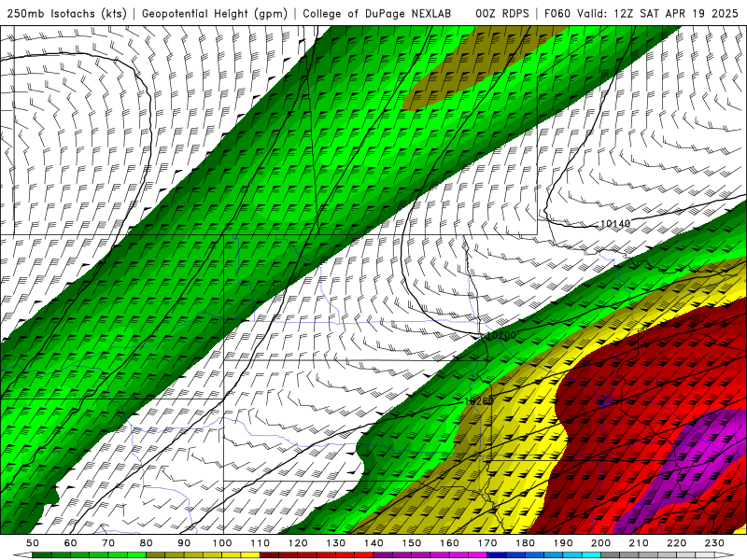
Task: Click the 80 value on the color scale
Action: pyautogui.click(x=147, y=543)
